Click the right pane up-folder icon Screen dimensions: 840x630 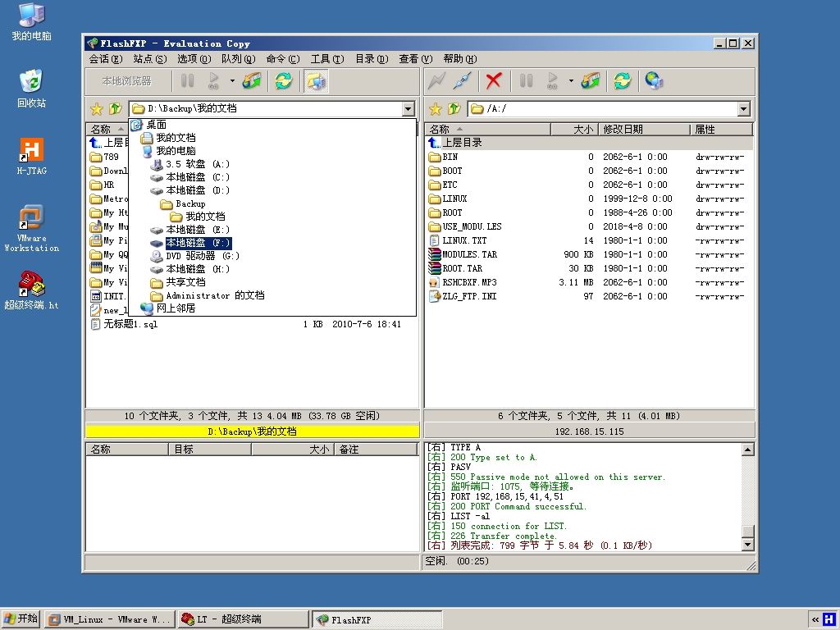[x=454, y=109]
